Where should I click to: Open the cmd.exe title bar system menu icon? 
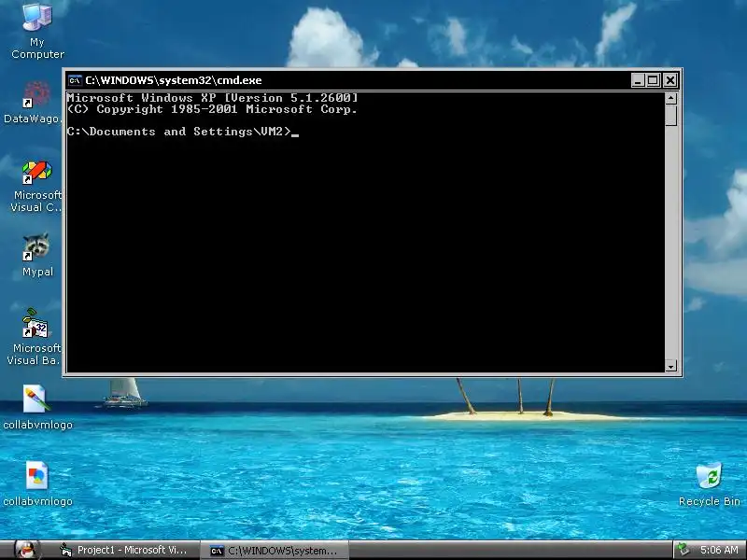pos(75,80)
